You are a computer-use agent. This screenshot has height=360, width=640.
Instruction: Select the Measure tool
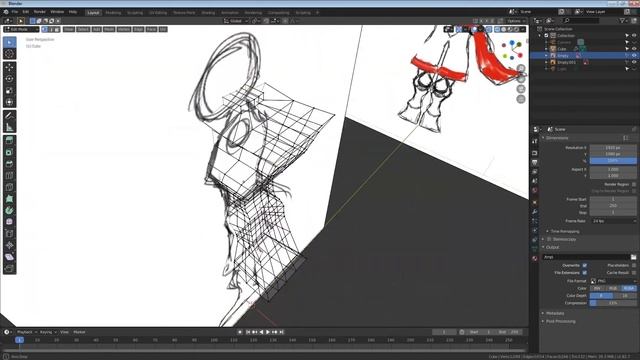[9, 127]
